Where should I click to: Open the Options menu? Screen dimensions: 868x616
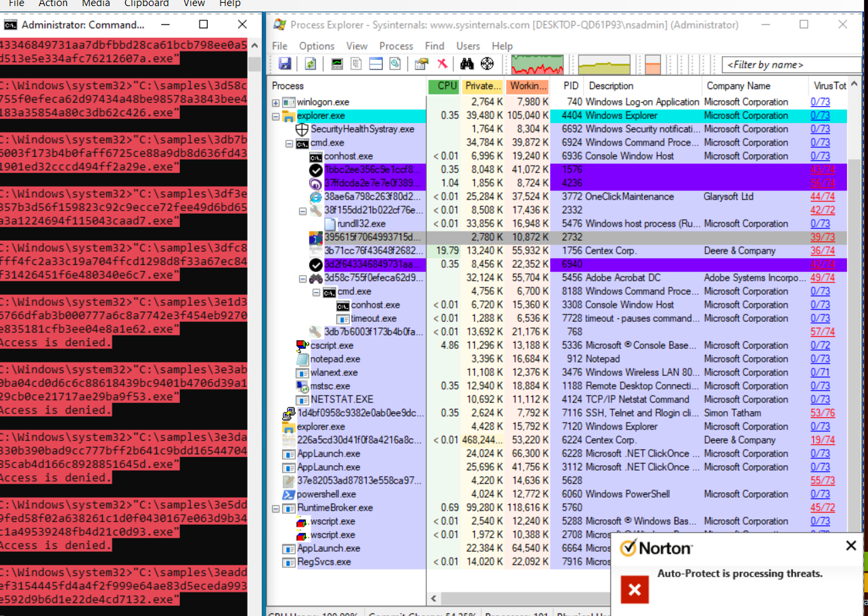pyautogui.click(x=317, y=46)
